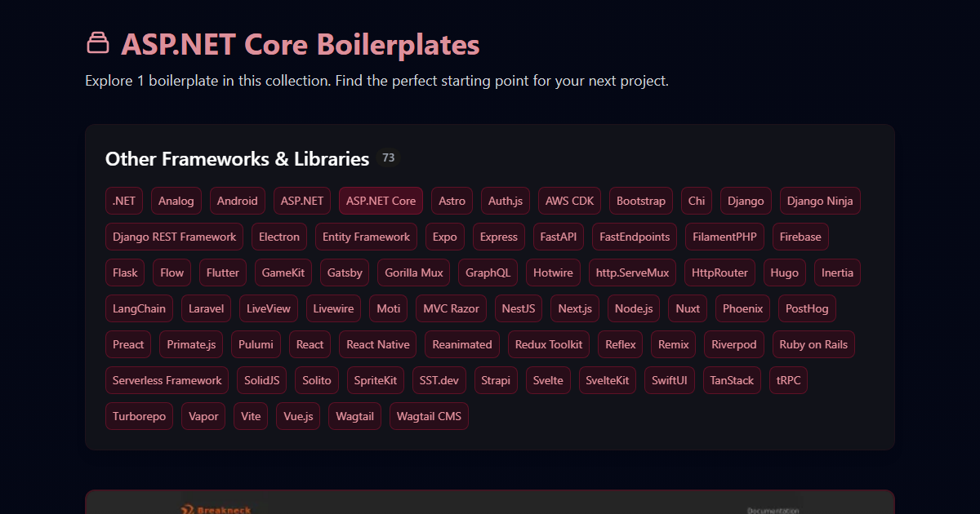The width and height of the screenshot is (980, 514).
Task: Select the Wagtail CMS tag
Action: [x=429, y=415]
